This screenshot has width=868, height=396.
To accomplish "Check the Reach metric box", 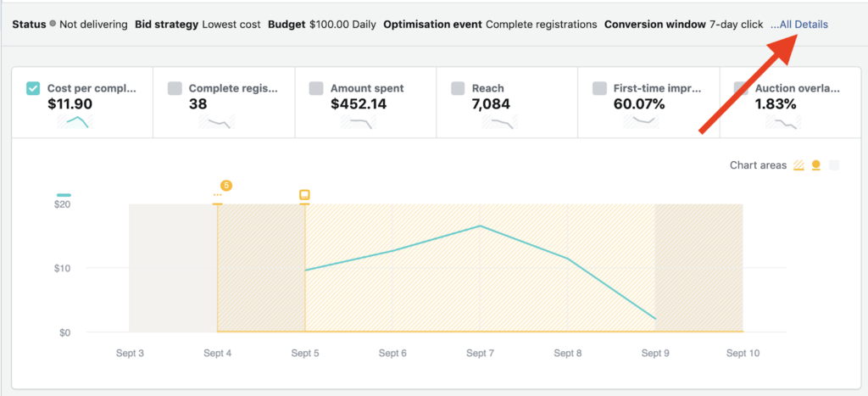I will coord(458,88).
